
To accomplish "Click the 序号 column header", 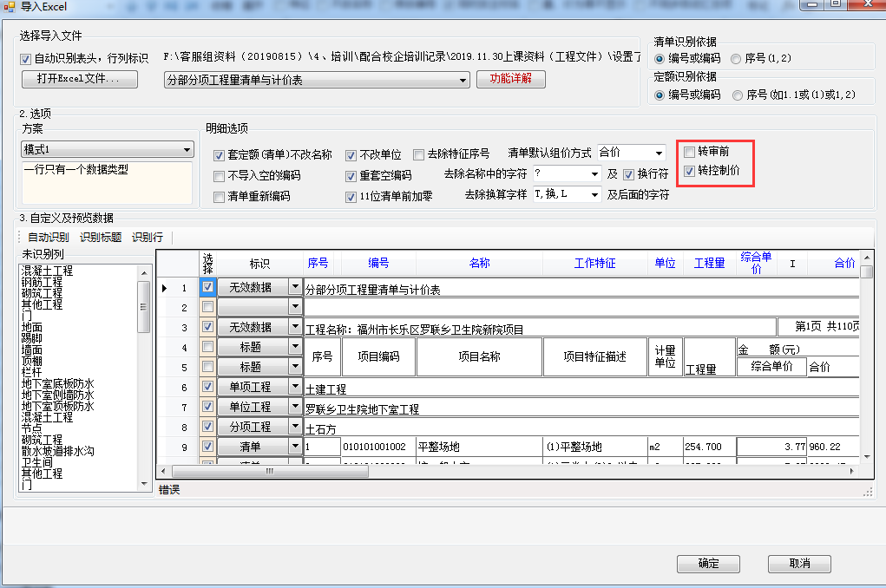I will click(x=318, y=264).
